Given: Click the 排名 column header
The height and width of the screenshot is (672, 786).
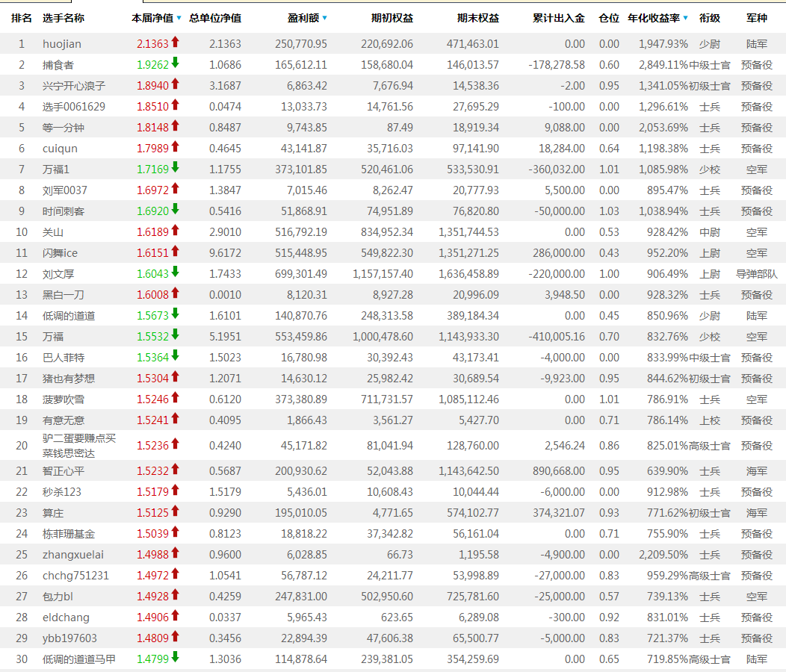Looking at the screenshot, I should pyautogui.click(x=22, y=19).
